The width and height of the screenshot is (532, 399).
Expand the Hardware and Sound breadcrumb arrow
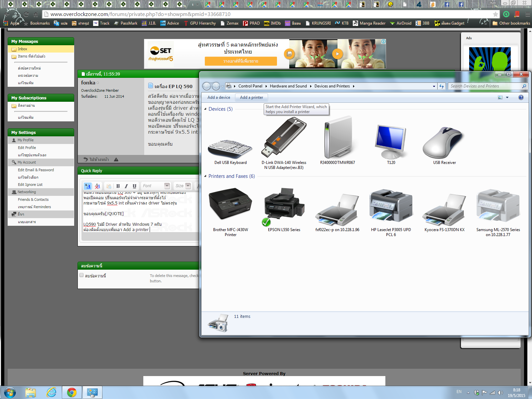point(311,86)
